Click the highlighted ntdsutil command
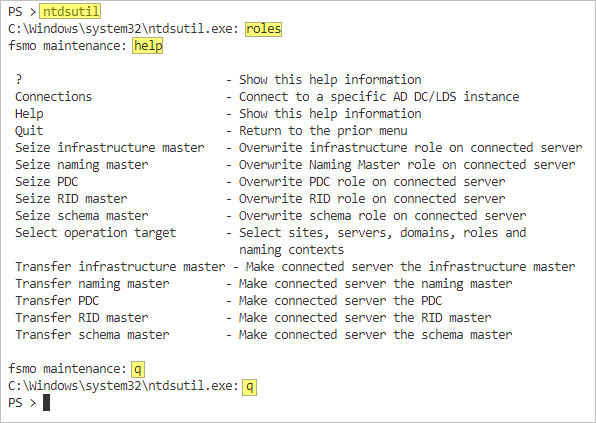Image resolution: width=596 pixels, height=423 pixels. (70, 11)
